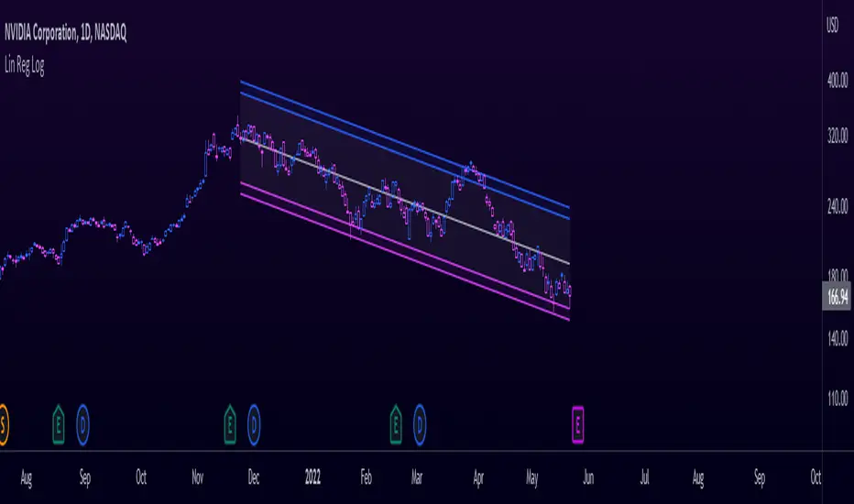Click the USD currency label

pos(832,26)
